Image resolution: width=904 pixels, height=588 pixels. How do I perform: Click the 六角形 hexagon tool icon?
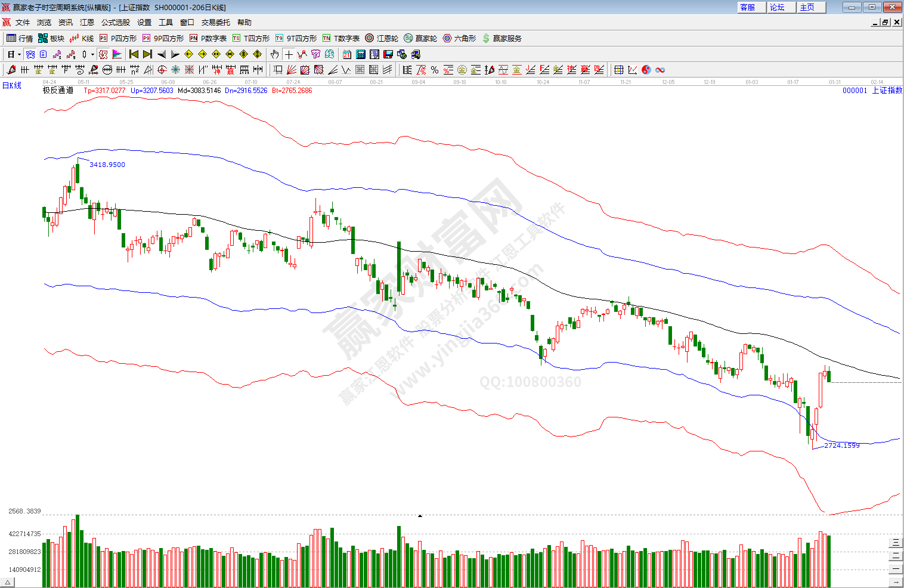click(459, 38)
